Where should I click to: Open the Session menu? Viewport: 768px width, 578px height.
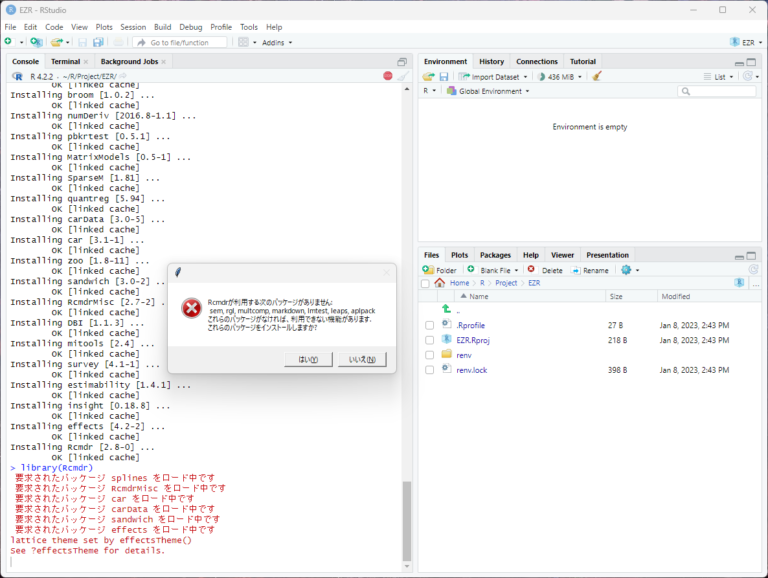click(133, 27)
